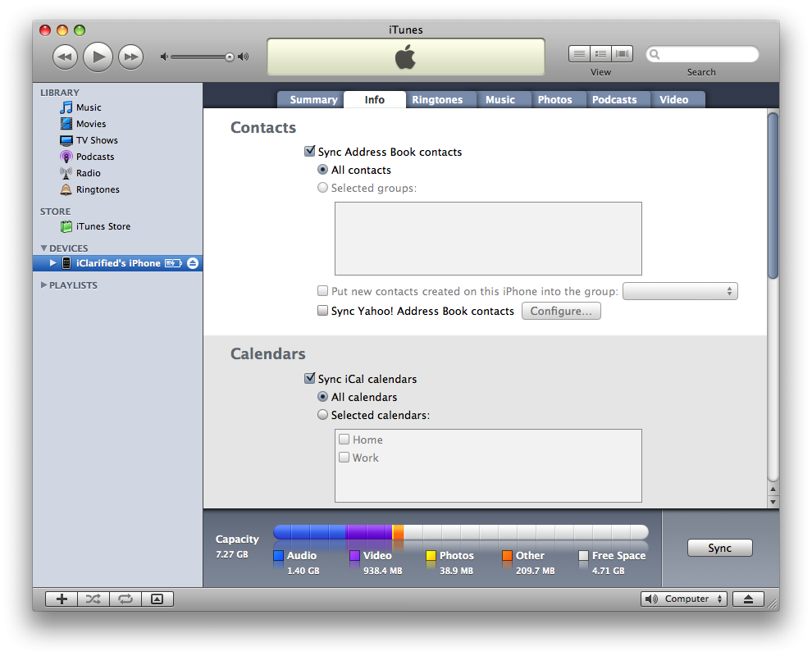
Task: Click the Add playlist plus button
Action: pos(62,599)
